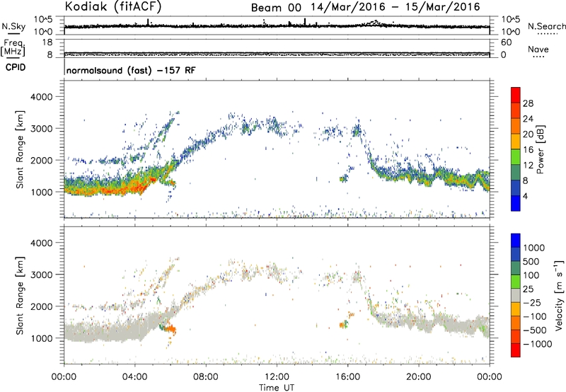Click the '2000' tick in the velocity panel
Viewport: 566px width, 392px height.
(42, 306)
